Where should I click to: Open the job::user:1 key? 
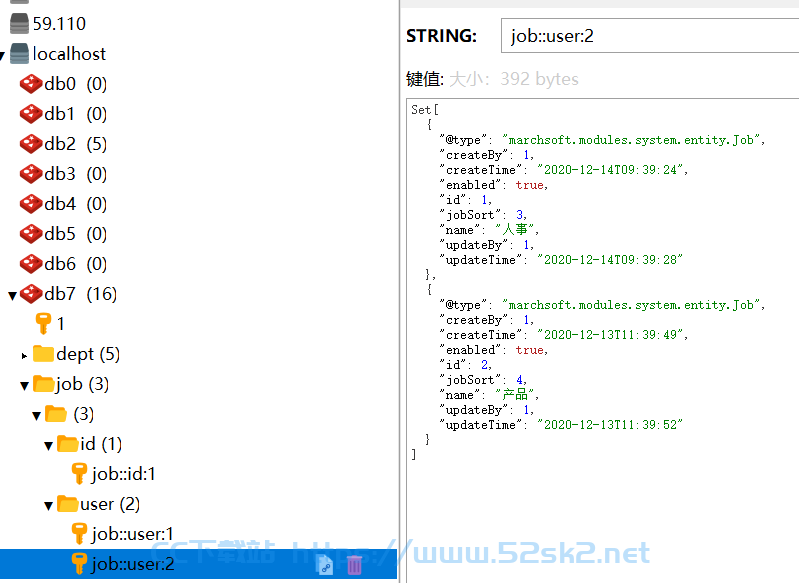132,534
